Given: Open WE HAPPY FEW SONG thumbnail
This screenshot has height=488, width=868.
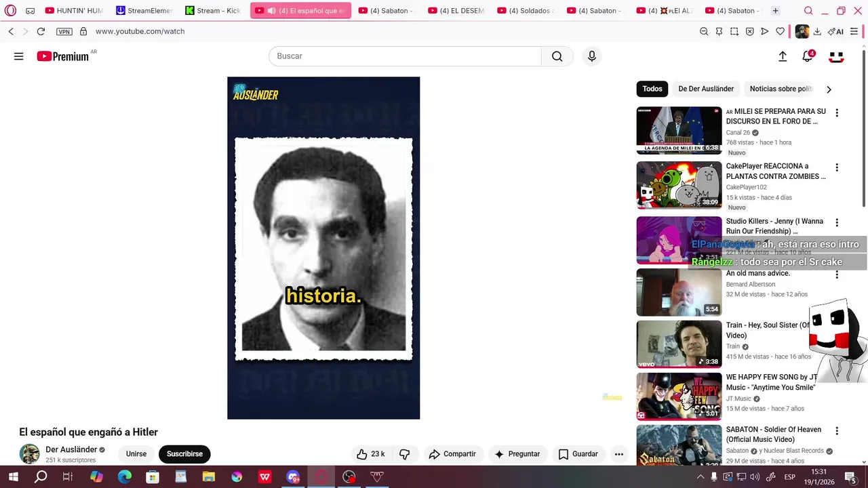Looking at the screenshot, I should [x=679, y=396].
